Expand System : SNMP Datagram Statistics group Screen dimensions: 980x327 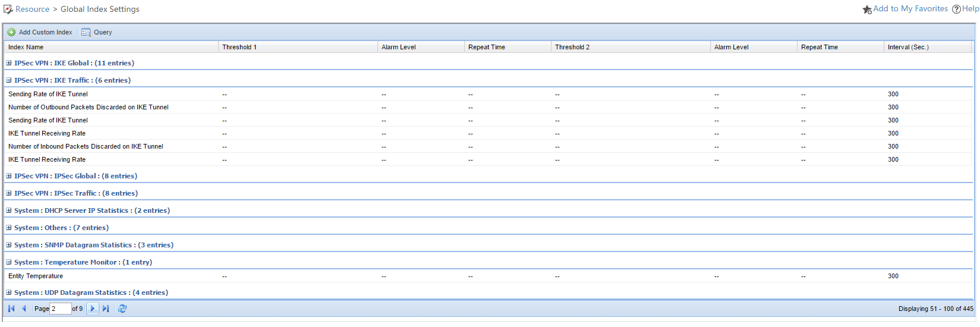tap(9, 245)
